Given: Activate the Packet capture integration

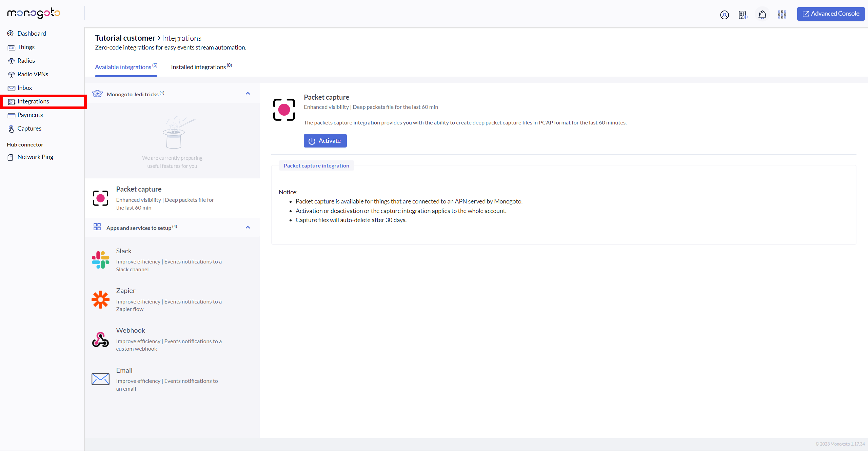Looking at the screenshot, I should tap(325, 141).
